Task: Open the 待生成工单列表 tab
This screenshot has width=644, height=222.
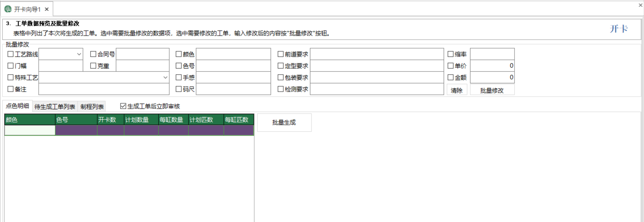Action: pos(55,107)
